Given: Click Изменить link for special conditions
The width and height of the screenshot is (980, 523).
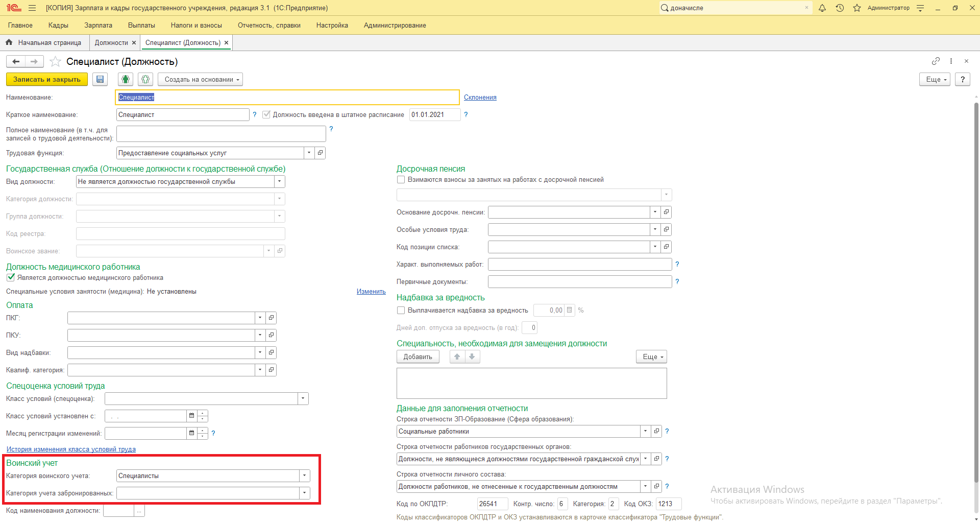Looking at the screenshot, I should pos(371,291).
